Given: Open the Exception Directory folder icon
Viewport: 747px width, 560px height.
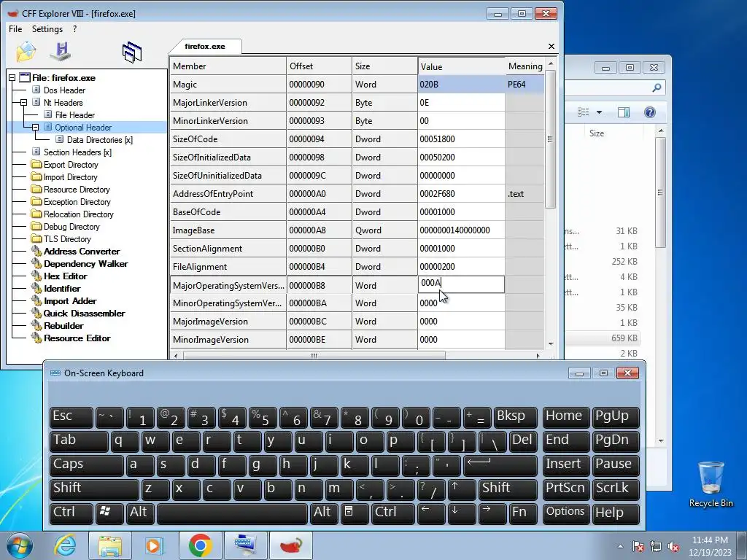Looking at the screenshot, I should (x=36, y=201).
